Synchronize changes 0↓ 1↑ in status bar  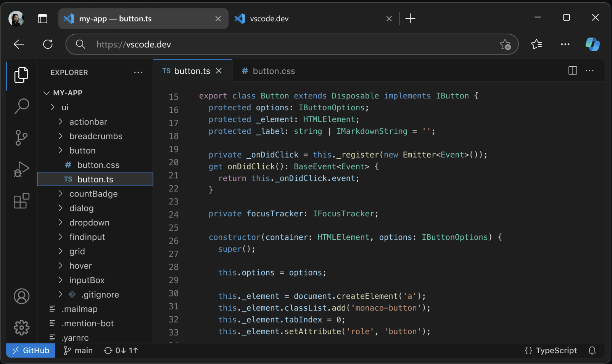pyautogui.click(x=121, y=351)
